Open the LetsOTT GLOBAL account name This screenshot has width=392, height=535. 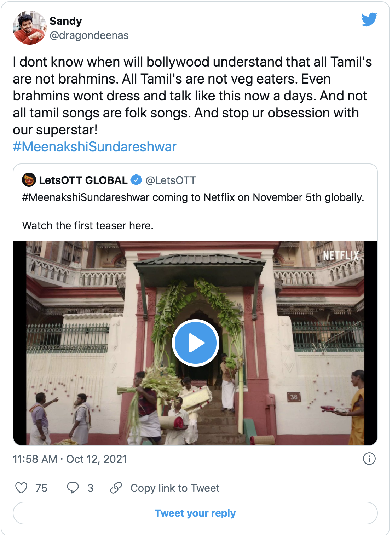(x=83, y=180)
